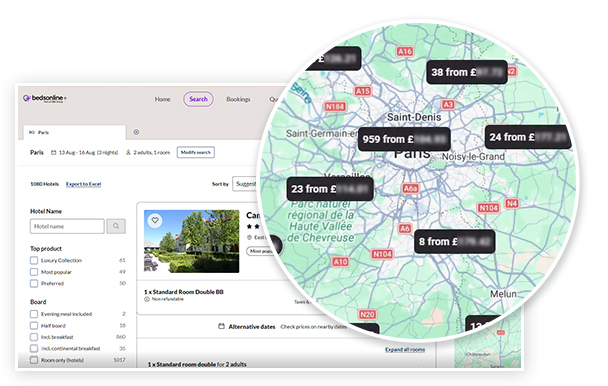Add a new search tab with plus icon
Viewport: 608px width, 386px height.
136,132
